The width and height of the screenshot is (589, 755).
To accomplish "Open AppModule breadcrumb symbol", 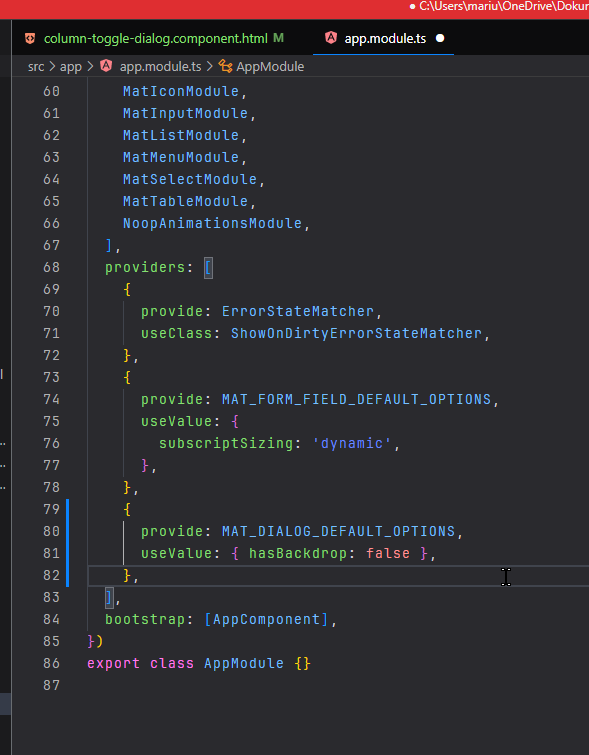I will 270,66.
